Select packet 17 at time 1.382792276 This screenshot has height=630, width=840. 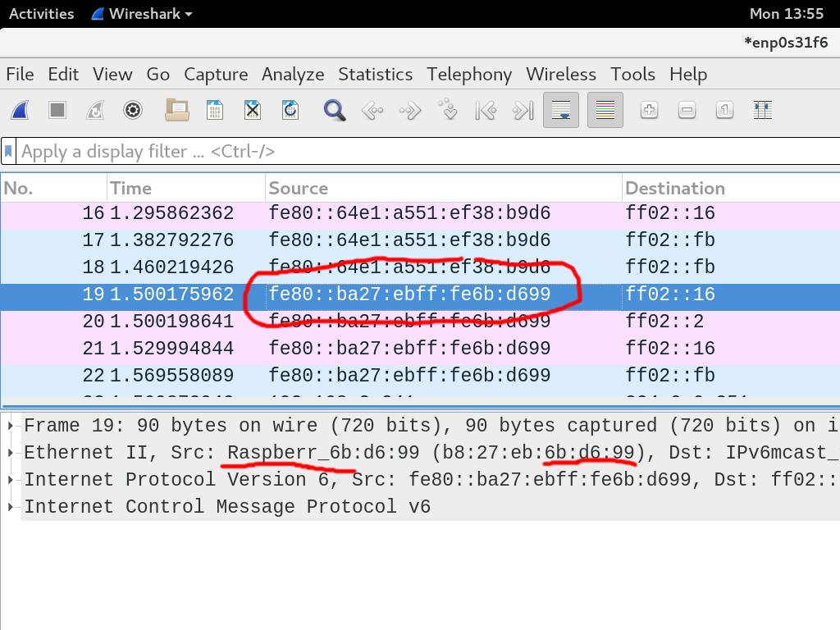(420, 240)
